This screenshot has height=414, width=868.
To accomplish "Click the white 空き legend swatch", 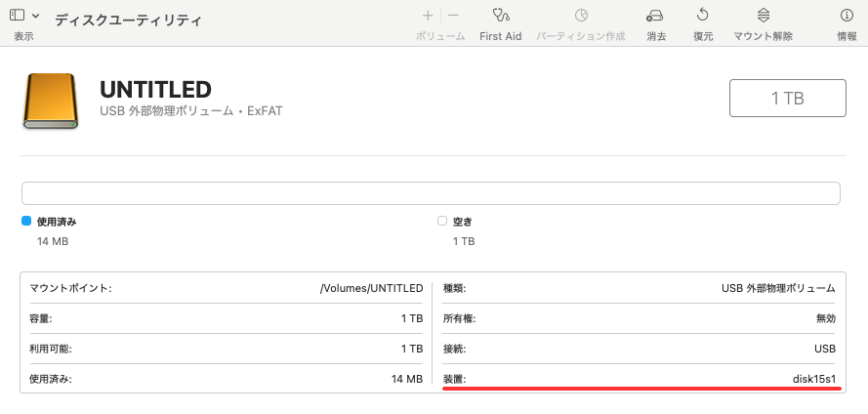I will click(442, 222).
